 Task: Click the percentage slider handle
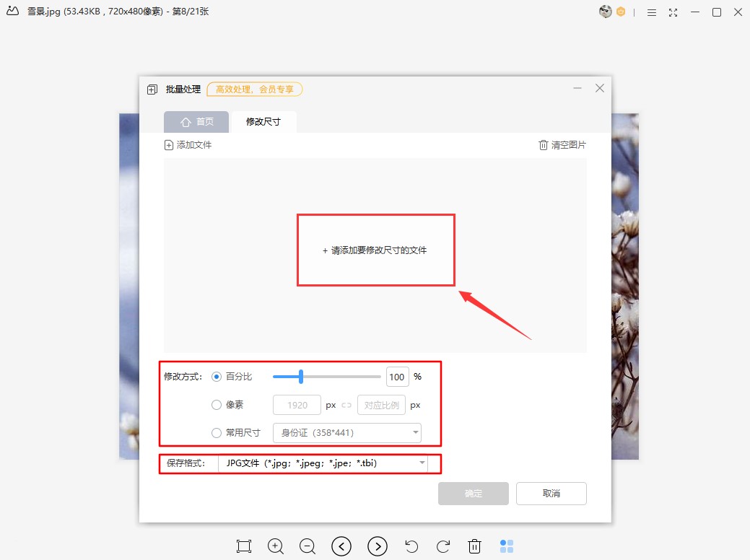coord(301,377)
